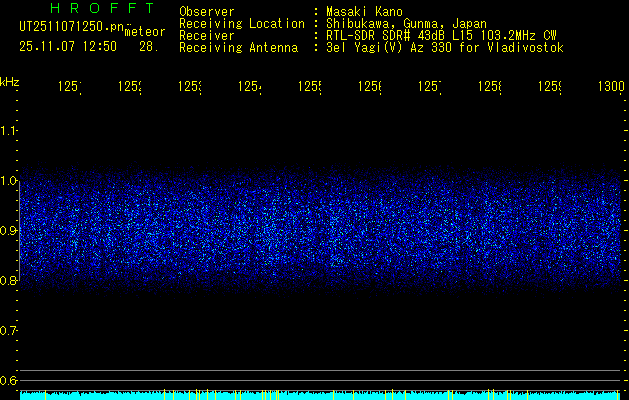Click the kHz axis unit label
The height and width of the screenshot is (400, 629).
[10, 82]
